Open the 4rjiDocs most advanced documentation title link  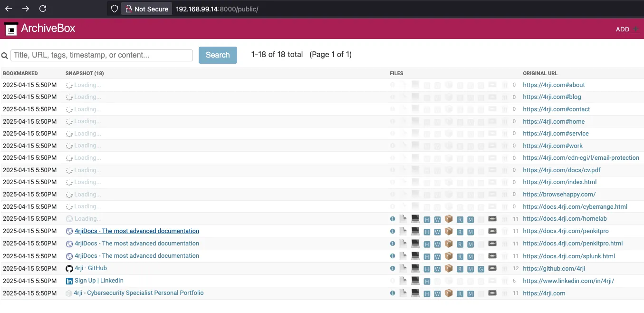136,231
